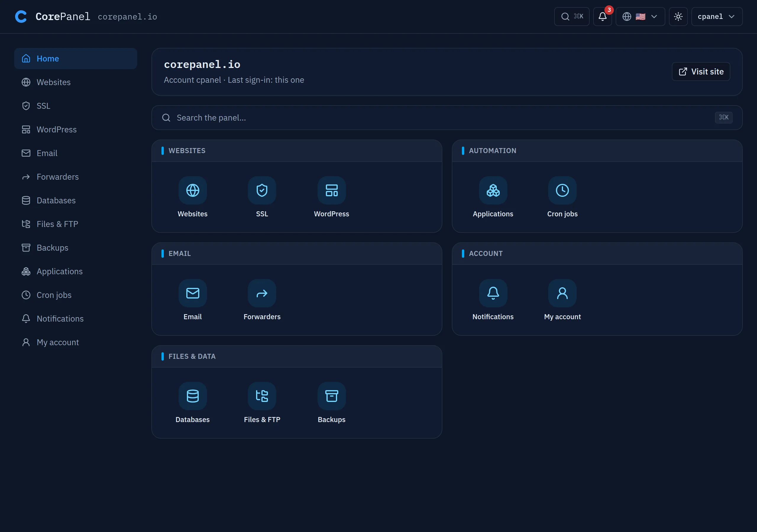
Task: Select Backups in the sidebar
Action: coord(75,248)
